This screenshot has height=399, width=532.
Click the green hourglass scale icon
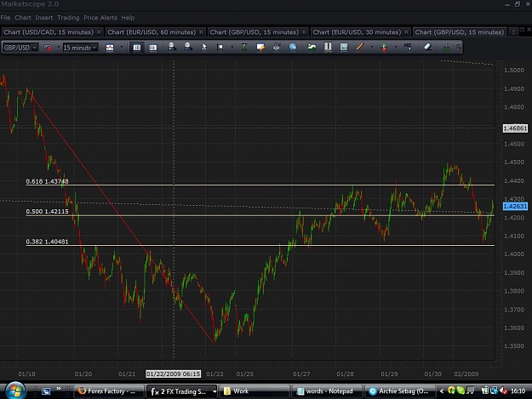pyautogui.click(x=244, y=47)
